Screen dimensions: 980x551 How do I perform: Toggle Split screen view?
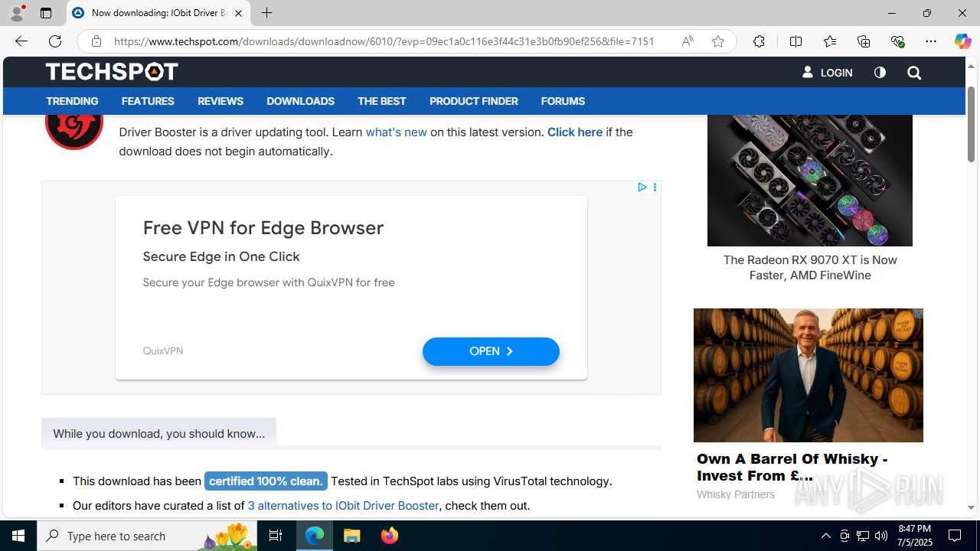[795, 41]
